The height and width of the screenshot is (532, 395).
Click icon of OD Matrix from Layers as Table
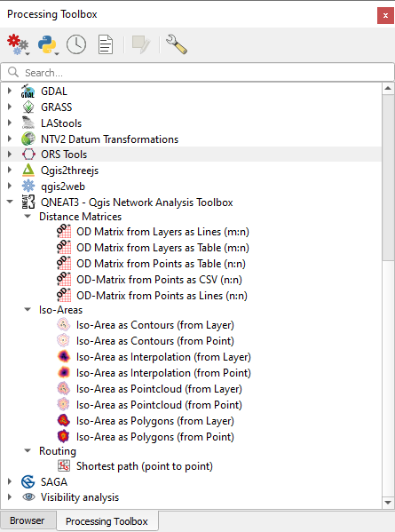64,247
